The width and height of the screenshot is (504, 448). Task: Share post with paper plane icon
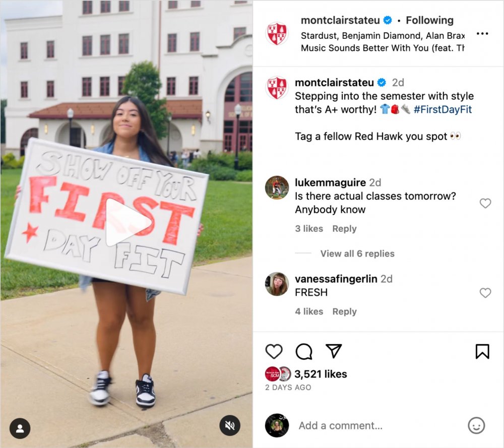(x=334, y=351)
